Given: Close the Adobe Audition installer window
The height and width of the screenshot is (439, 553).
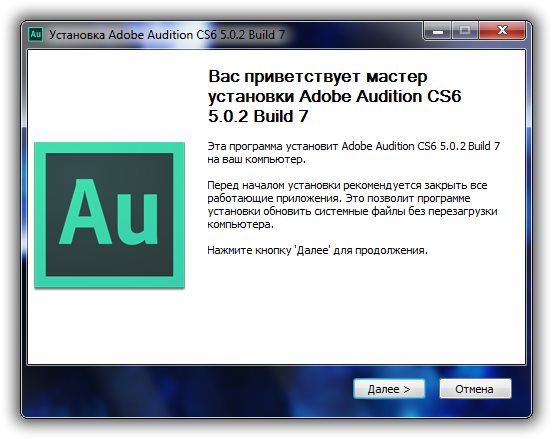Looking at the screenshot, I should click(502, 31).
